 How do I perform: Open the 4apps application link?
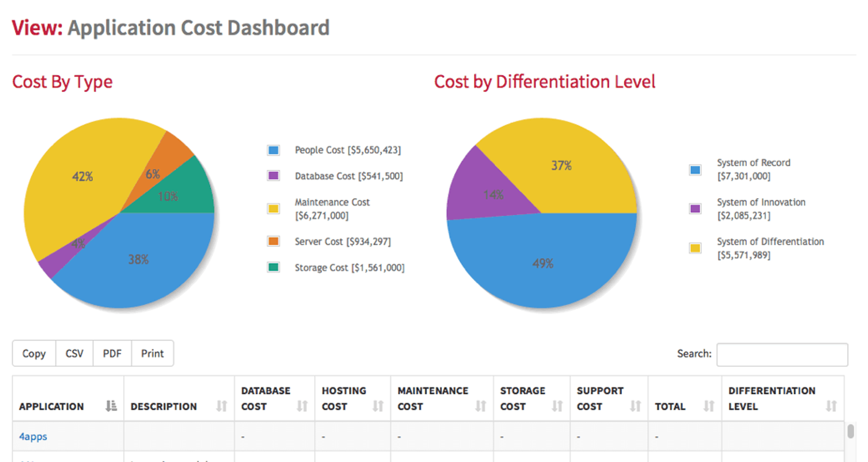tap(33, 436)
